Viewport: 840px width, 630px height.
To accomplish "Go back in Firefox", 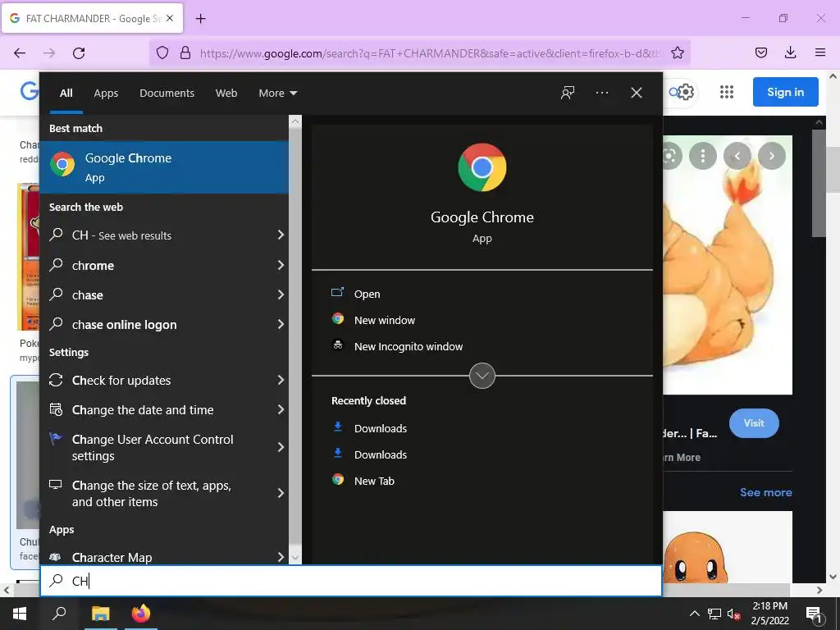I will (x=20, y=53).
